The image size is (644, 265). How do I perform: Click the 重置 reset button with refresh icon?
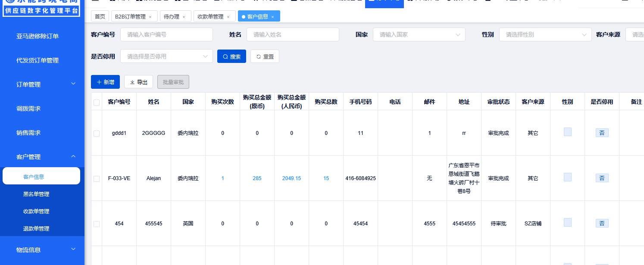(265, 56)
